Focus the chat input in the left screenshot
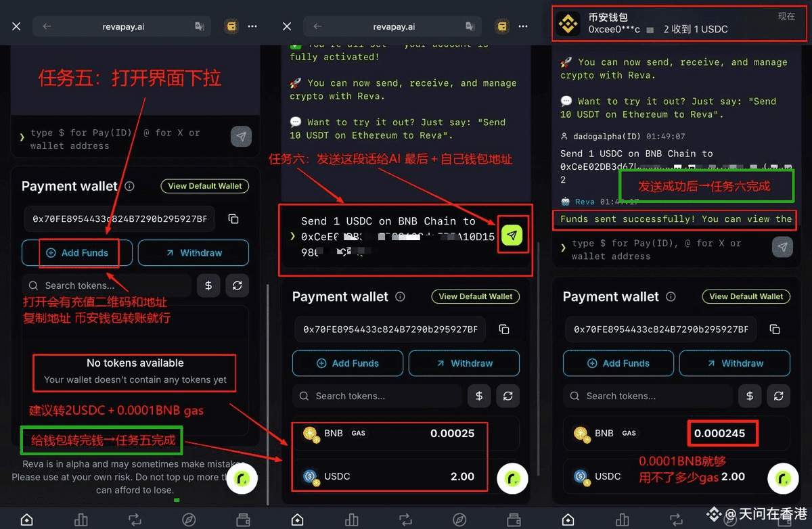The height and width of the screenshot is (529, 812). [x=122, y=139]
